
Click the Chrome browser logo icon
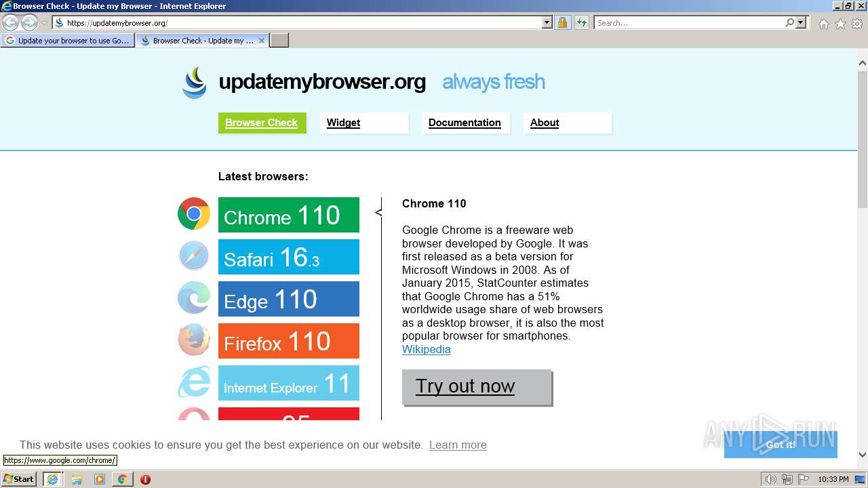(194, 214)
